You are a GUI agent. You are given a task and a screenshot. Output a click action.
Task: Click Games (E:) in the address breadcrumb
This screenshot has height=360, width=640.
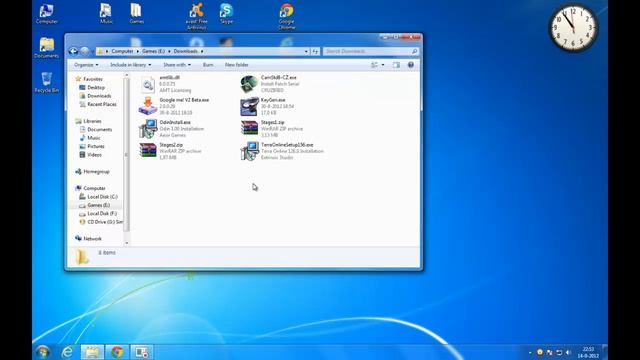point(153,51)
